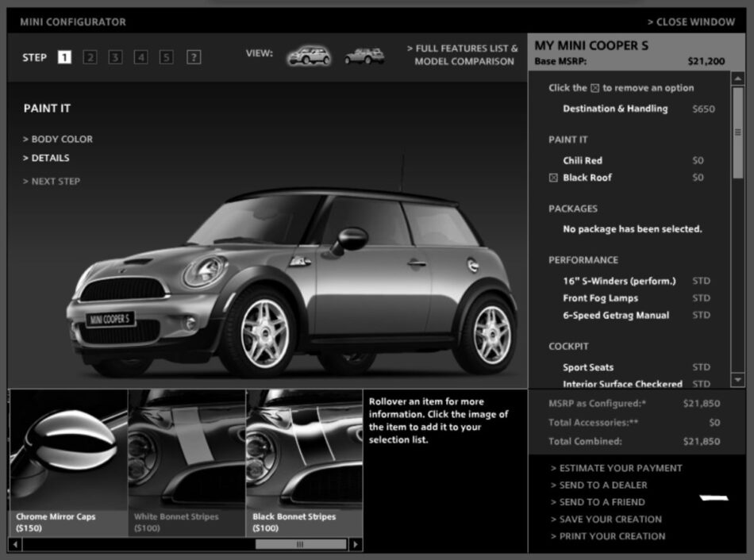Click Close Window link

pyautogui.click(x=691, y=22)
